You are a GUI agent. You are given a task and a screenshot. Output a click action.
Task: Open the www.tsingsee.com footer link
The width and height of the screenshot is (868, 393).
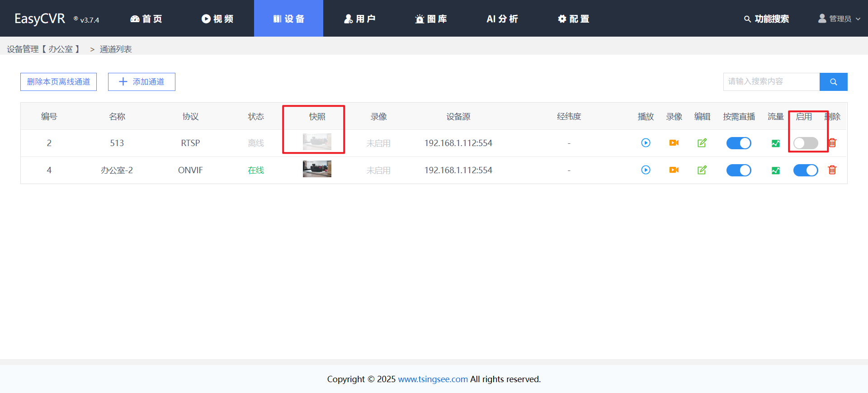(x=433, y=379)
